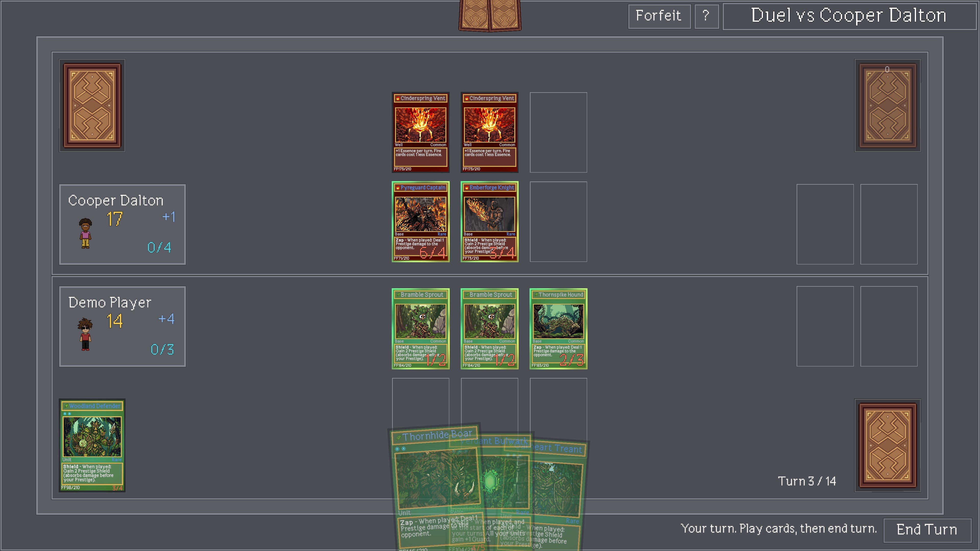
Task: Click Cooper Dalton's prestige value 17
Action: pos(115,219)
